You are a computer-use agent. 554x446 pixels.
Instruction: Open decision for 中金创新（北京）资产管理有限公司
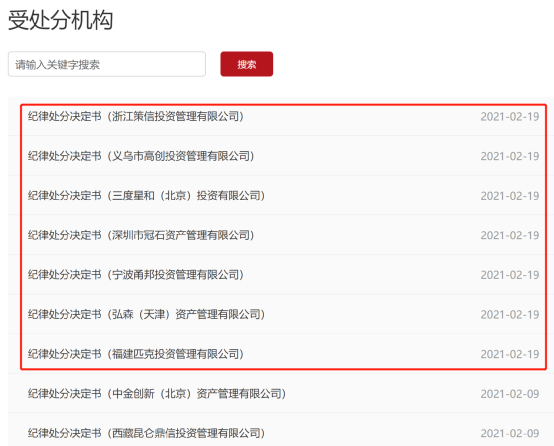point(157,393)
